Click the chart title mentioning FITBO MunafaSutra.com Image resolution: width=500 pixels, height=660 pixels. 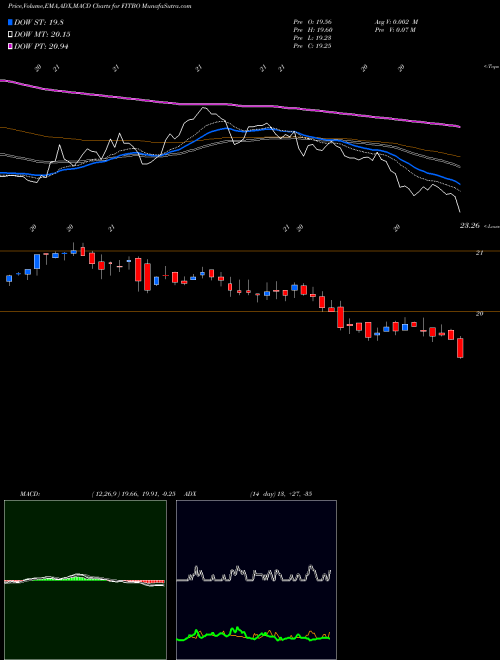99,6
